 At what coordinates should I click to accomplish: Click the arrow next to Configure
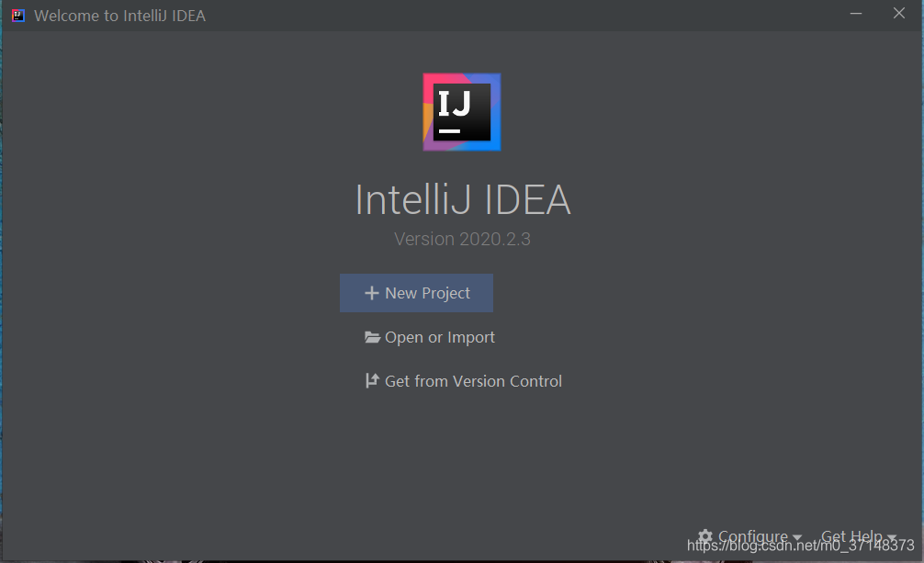[797, 537]
